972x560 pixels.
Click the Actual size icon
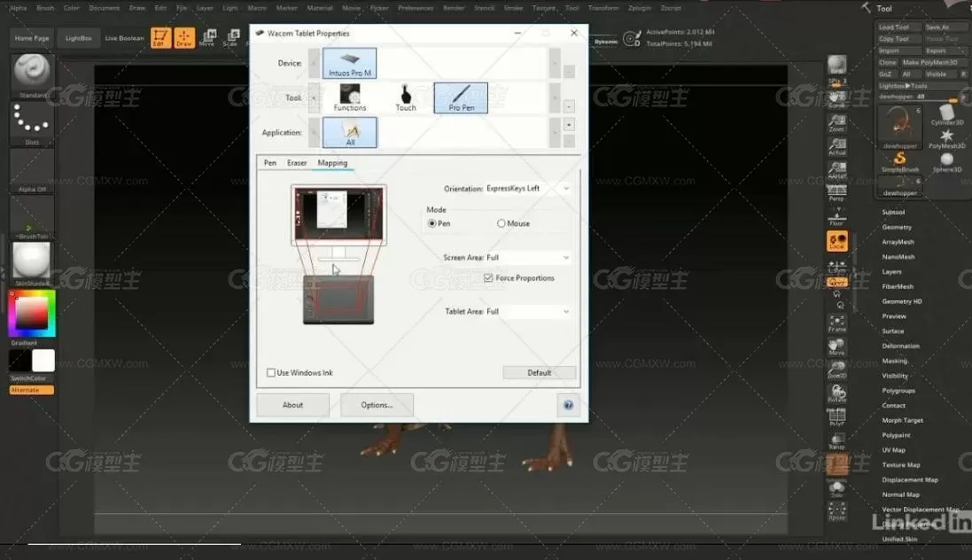[836, 146]
